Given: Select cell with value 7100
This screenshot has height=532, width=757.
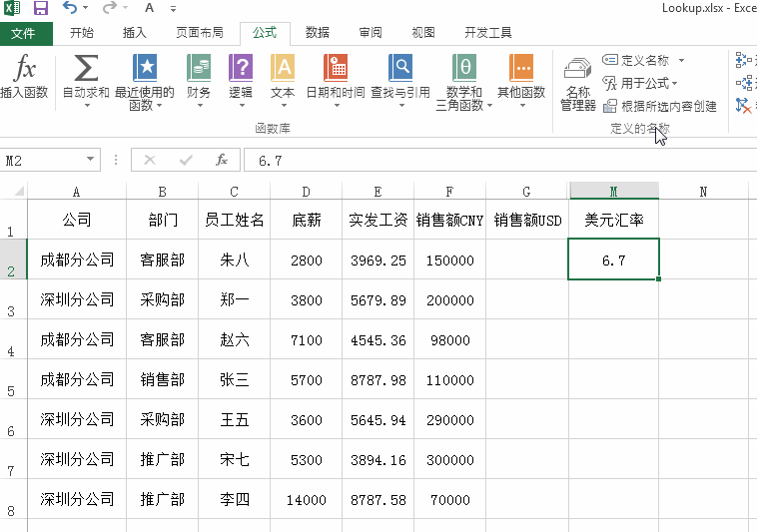Looking at the screenshot, I should [x=306, y=339].
